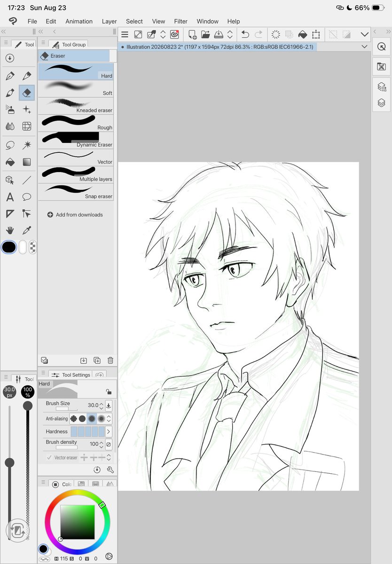Select transparent color checkered swatch

[x=33, y=247]
